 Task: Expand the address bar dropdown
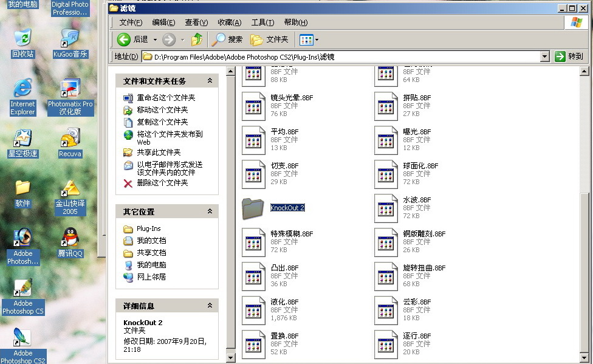coord(545,57)
